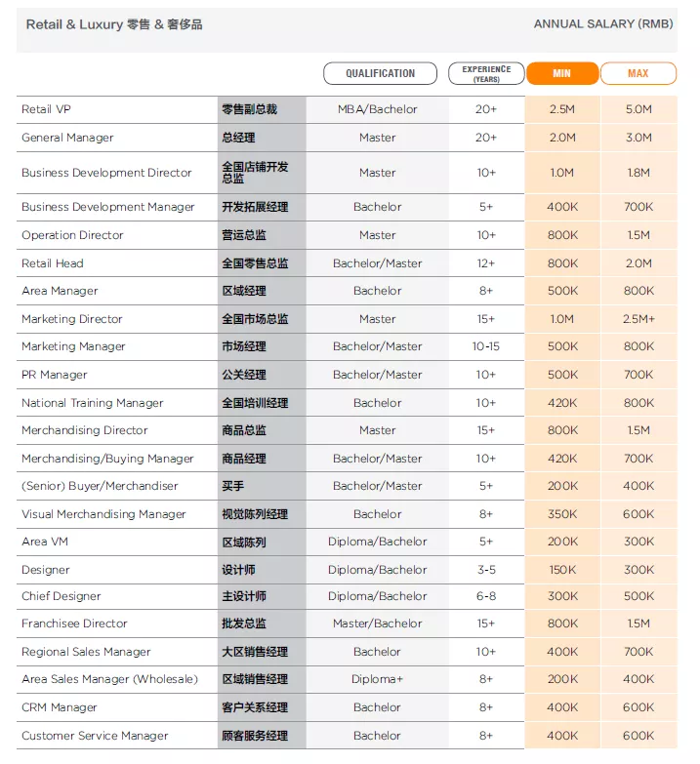
Task: Click the 'Area Manager' job title
Action: click(x=60, y=291)
